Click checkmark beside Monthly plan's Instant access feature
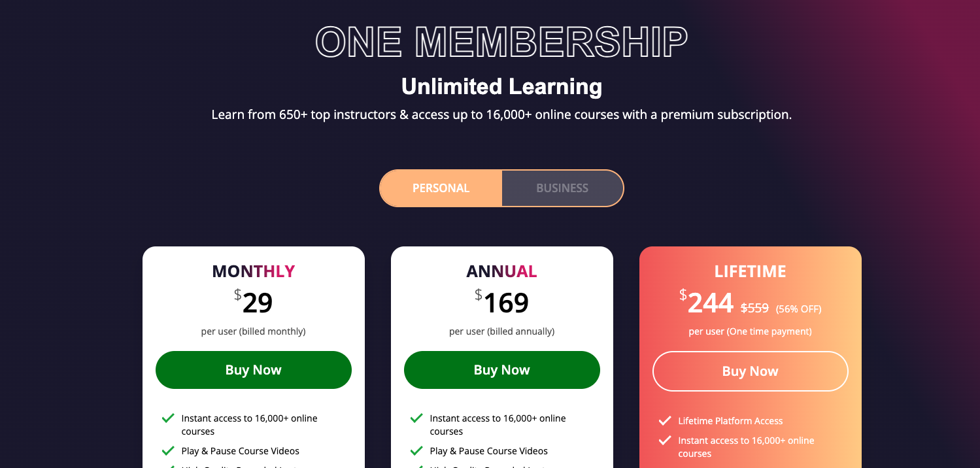 pyautogui.click(x=168, y=418)
